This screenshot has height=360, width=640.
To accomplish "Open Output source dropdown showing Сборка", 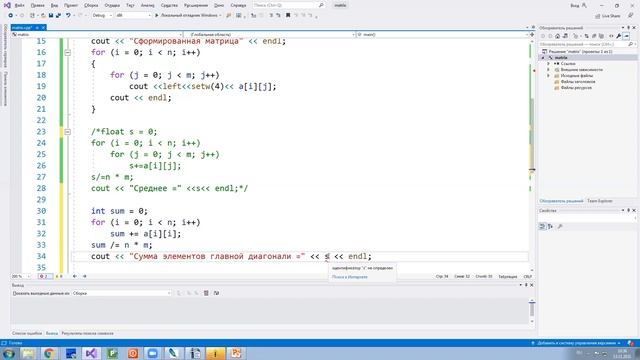I will [x=122, y=293].
